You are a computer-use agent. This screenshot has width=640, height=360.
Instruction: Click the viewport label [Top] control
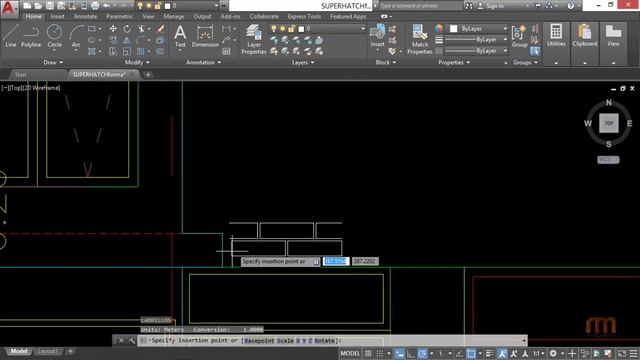tap(17, 88)
